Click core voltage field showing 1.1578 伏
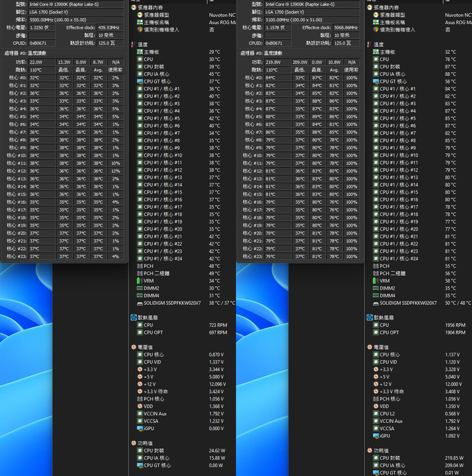472x476 pixels. point(278,28)
